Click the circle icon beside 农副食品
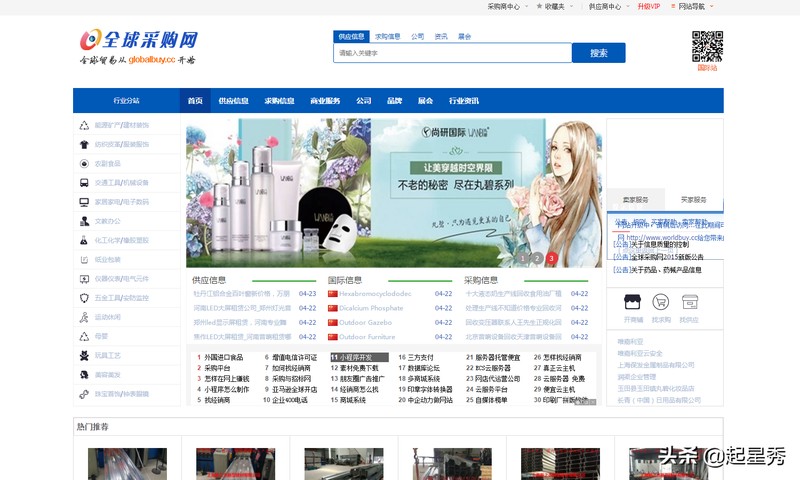The height and width of the screenshot is (480, 800). [84, 164]
